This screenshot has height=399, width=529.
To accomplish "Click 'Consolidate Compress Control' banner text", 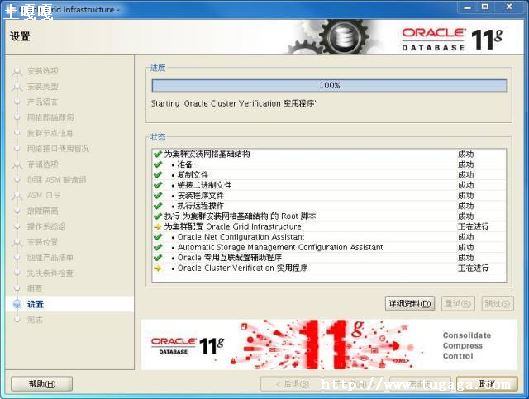I will [467, 346].
